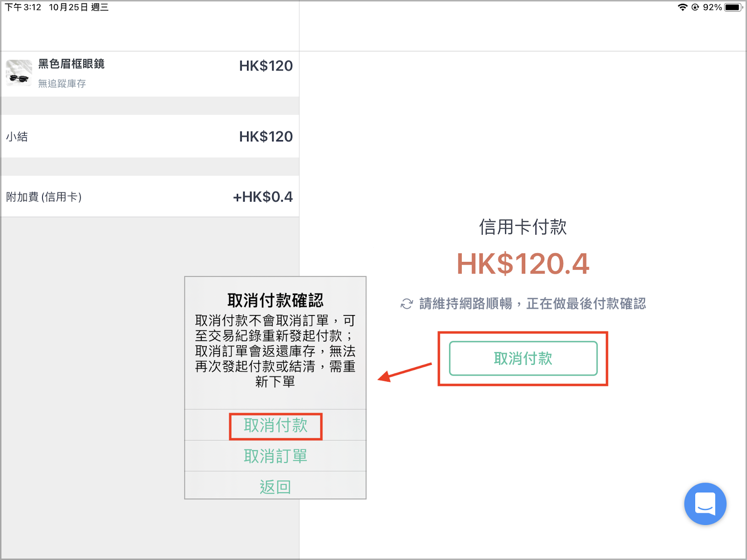747x560 pixels.
Task: Tap 返回 to dismiss the dialog
Action: 275,487
